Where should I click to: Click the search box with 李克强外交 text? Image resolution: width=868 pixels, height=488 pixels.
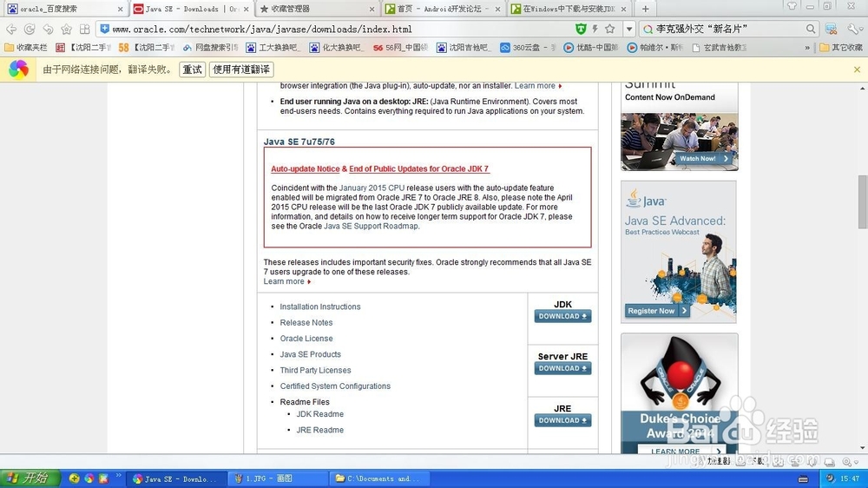[728, 29]
